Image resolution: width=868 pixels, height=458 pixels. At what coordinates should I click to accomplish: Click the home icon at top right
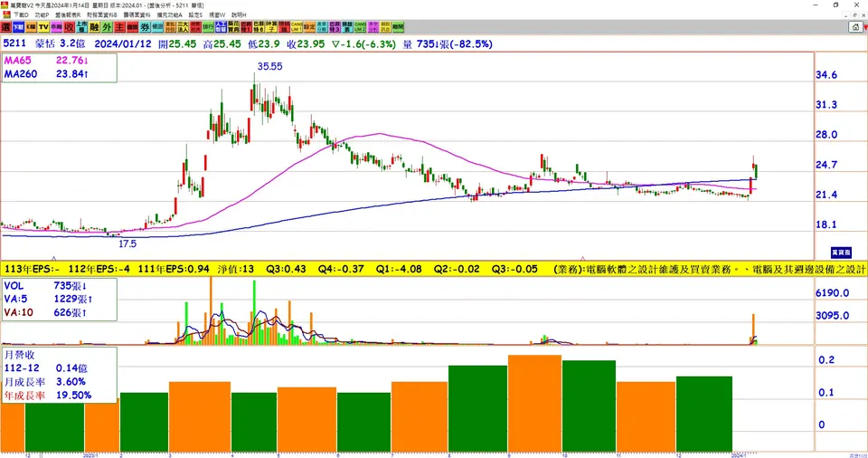(855, 26)
